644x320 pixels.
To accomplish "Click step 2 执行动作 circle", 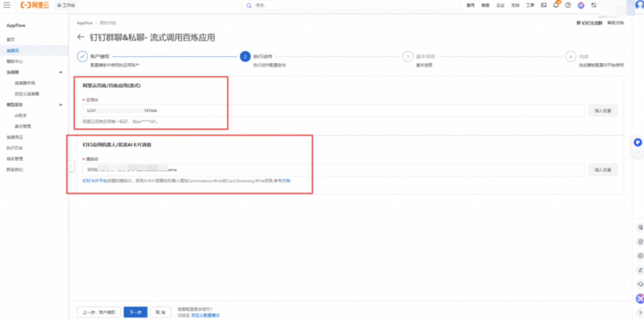I will [245, 57].
